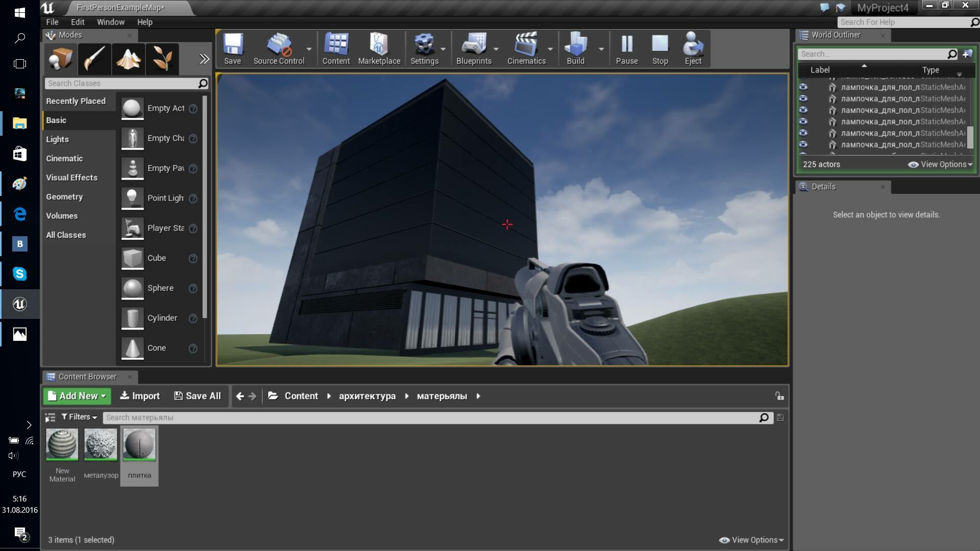Open the Blueprints toolbar menu
This screenshot has height=551, width=980.
tap(474, 48)
